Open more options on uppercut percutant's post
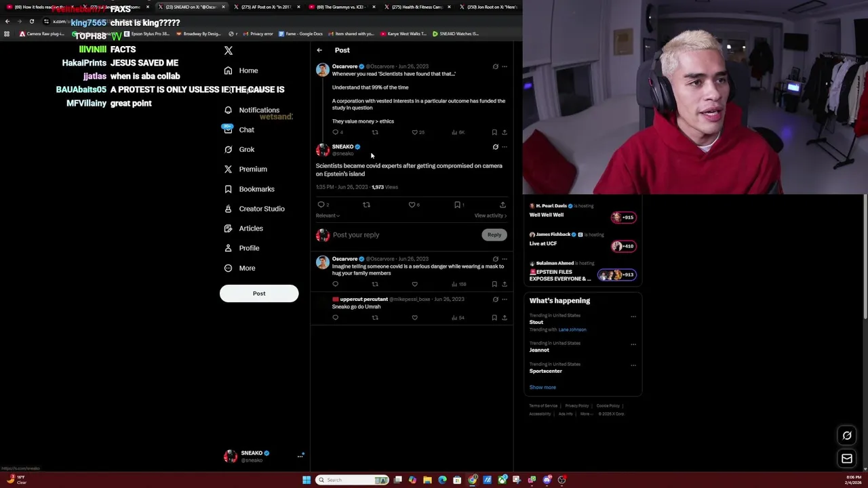This screenshot has width=868, height=488. point(505,299)
